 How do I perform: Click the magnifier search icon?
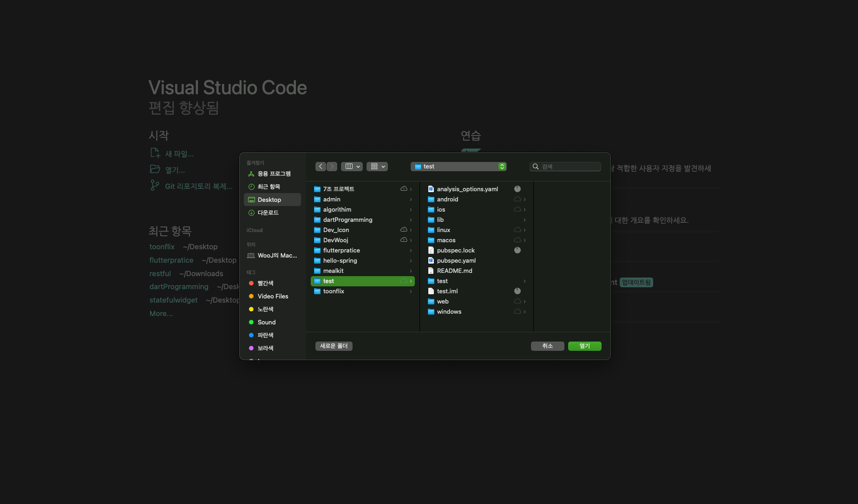tap(536, 167)
